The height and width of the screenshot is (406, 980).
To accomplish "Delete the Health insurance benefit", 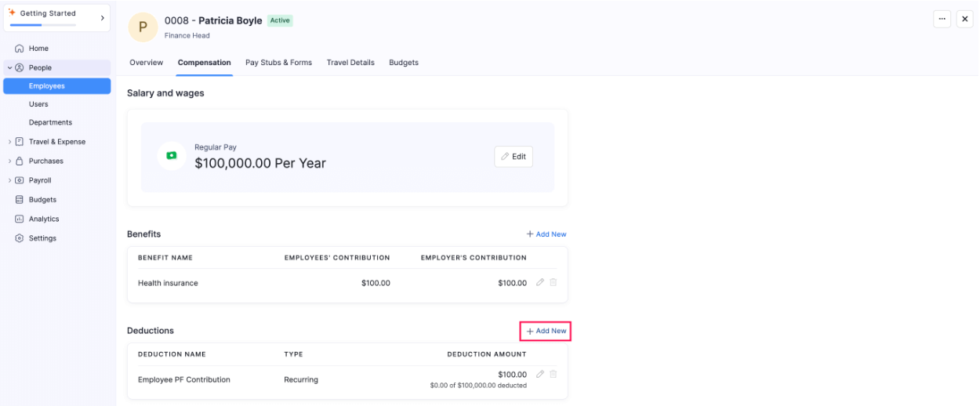I will (x=554, y=282).
